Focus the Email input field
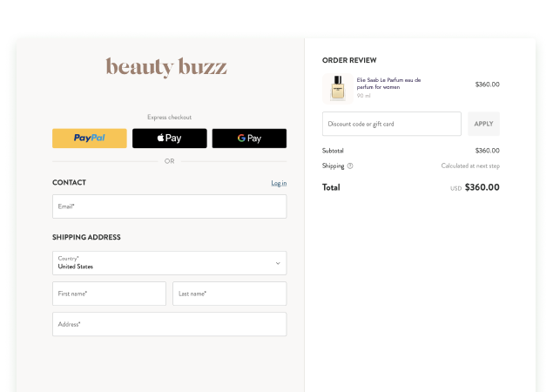 (x=170, y=206)
